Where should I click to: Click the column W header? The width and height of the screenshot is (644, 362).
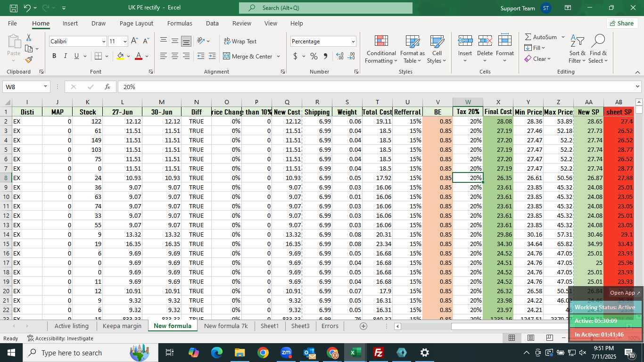pos(468,102)
